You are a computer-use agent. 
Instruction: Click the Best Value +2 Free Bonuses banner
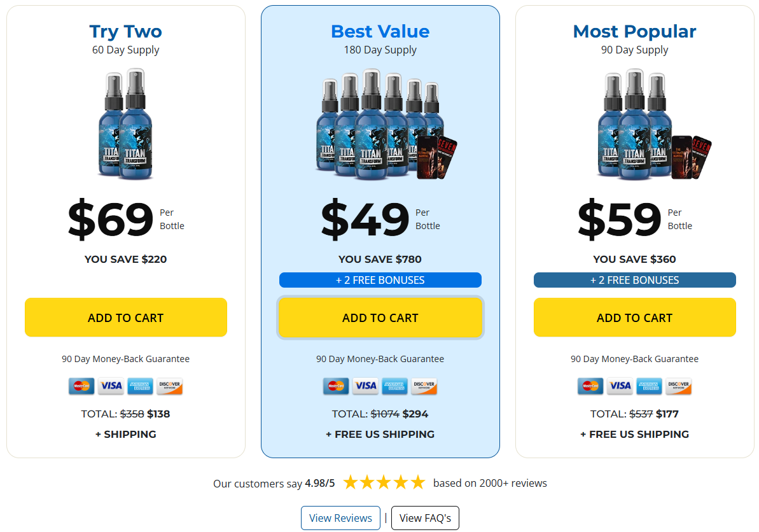pos(380,280)
